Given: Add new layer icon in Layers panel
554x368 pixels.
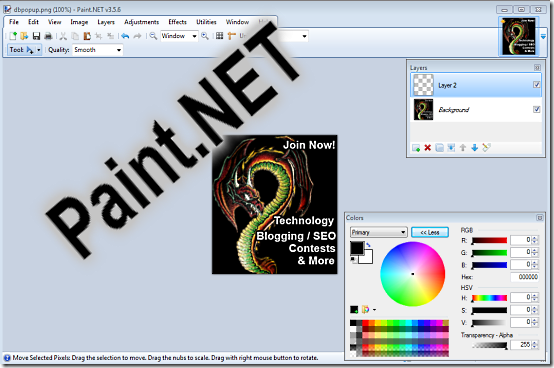Looking at the screenshot, I should [416, 148].
